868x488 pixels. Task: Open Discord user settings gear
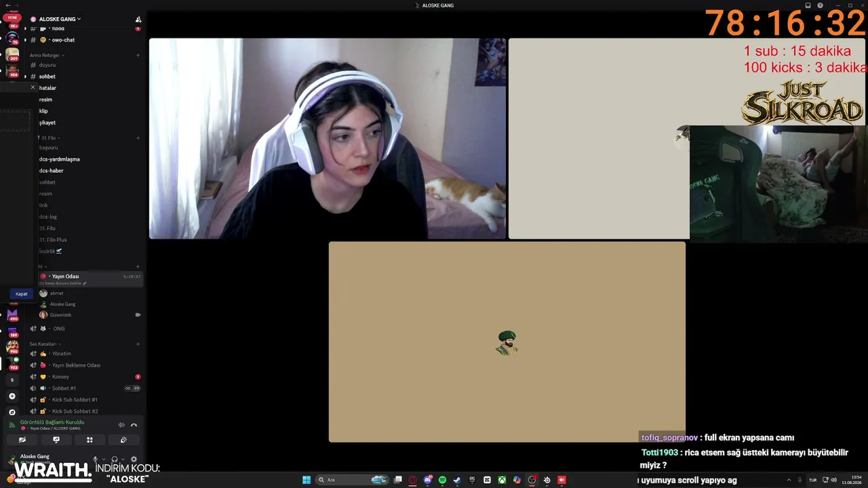pyautogui.click(x=134, y=460)
